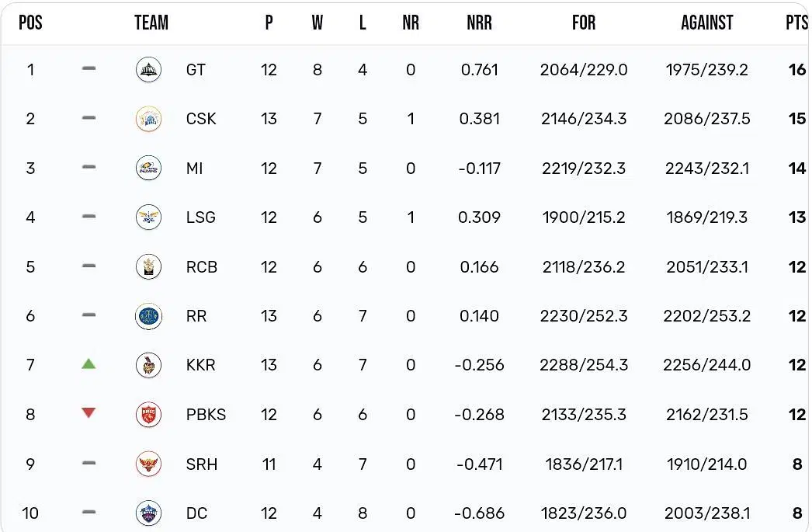Select the MI team logo
The image size is (812, 532).
(148, 169)
